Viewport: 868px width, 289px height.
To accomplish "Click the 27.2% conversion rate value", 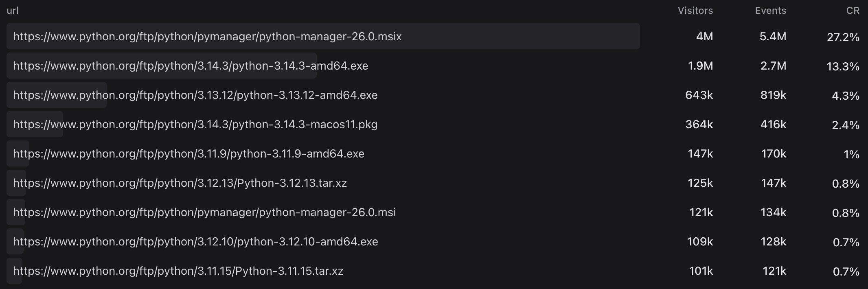I will pos(843,37).
